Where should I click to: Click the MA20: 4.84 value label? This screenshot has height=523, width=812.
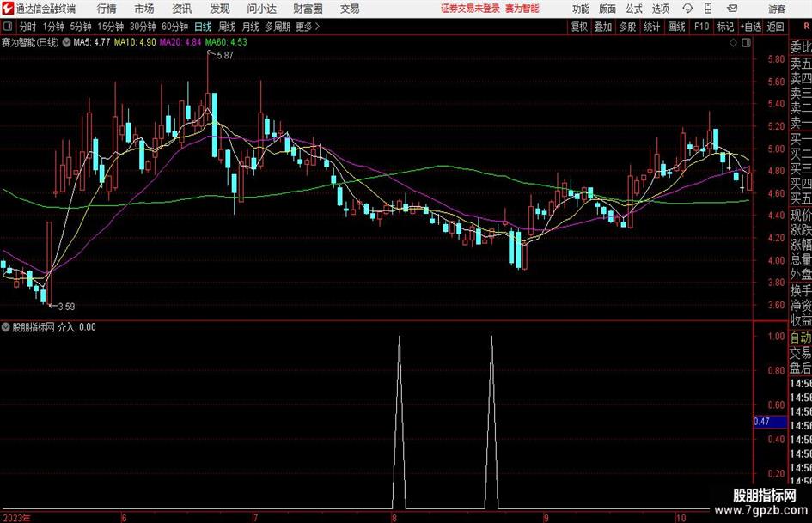[x=180, y=42]
